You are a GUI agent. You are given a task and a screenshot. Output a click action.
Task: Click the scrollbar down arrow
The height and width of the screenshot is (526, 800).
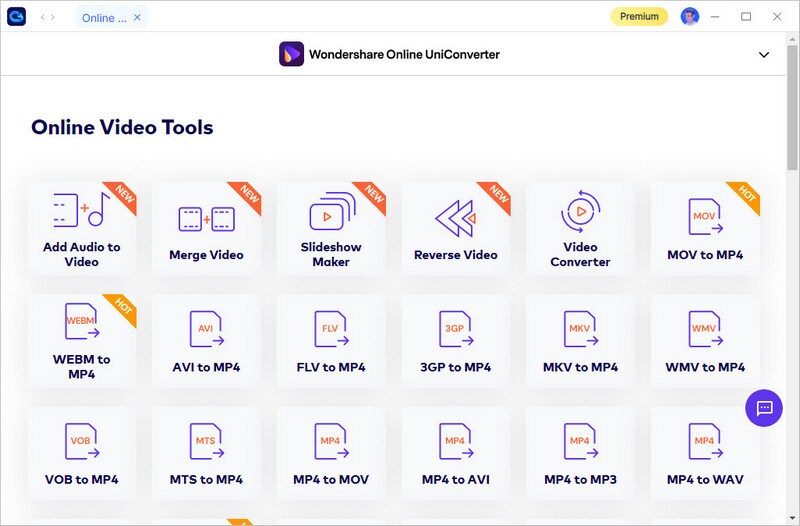(x=792, y=519)
